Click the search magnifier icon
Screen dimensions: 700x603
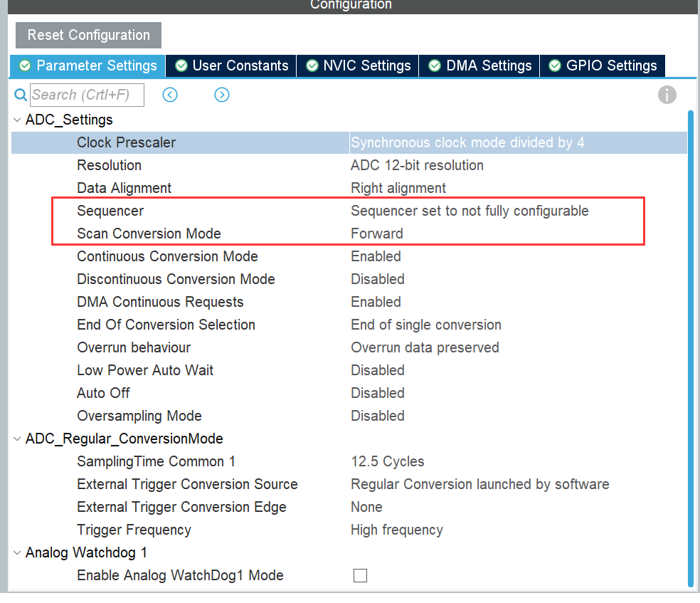[21, 95]
